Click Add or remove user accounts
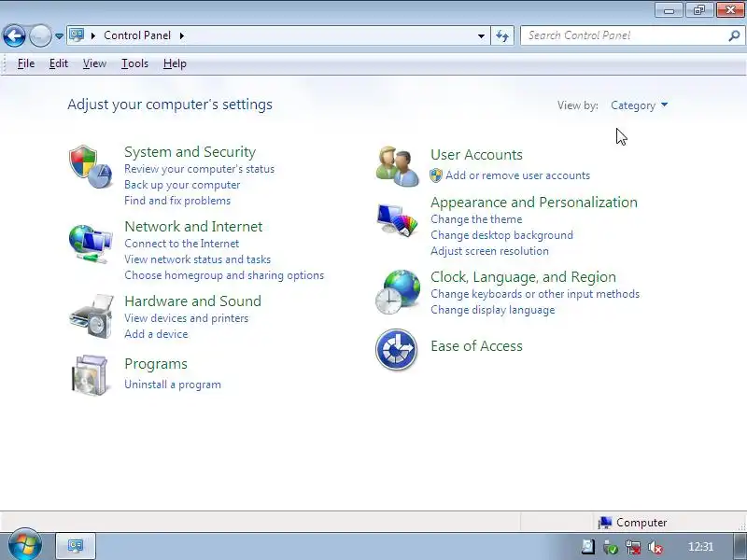 click(517, 175)
